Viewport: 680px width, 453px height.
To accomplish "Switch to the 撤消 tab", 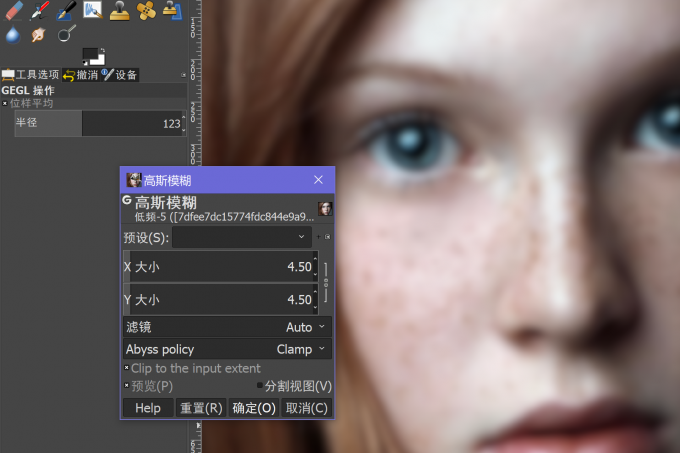I will click(81, 75).
